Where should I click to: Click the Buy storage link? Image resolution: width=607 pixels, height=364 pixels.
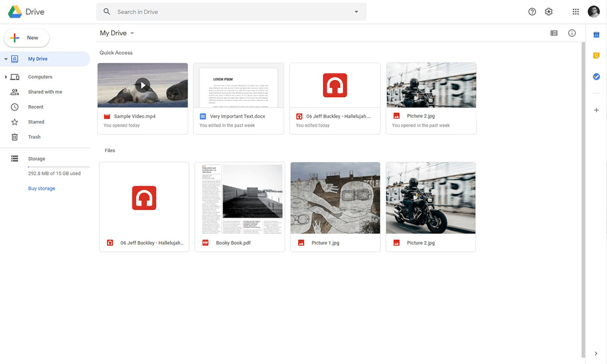tap(41, 189)
